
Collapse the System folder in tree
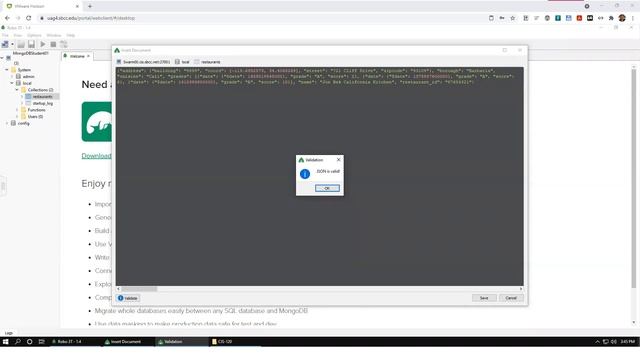[7, 70]
